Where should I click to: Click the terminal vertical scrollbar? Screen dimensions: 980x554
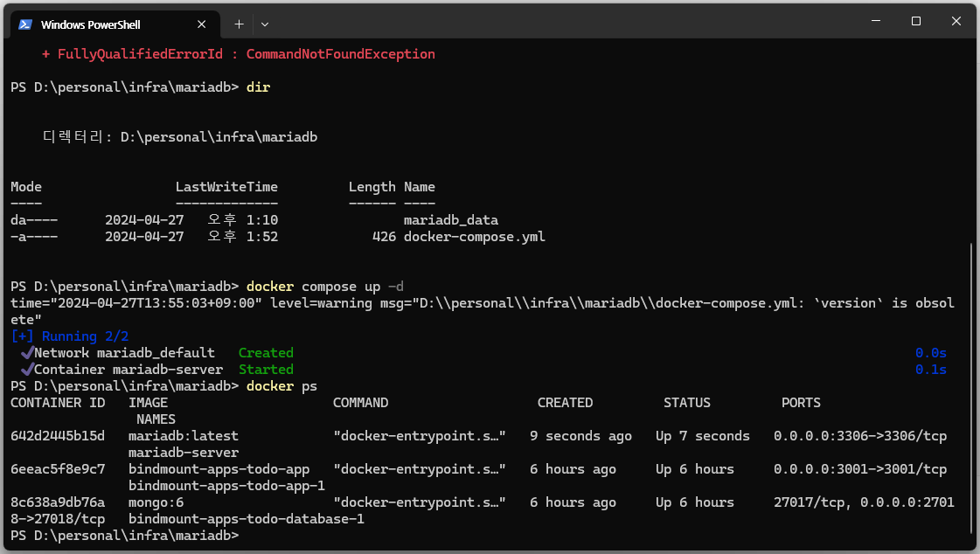(971, 387)
